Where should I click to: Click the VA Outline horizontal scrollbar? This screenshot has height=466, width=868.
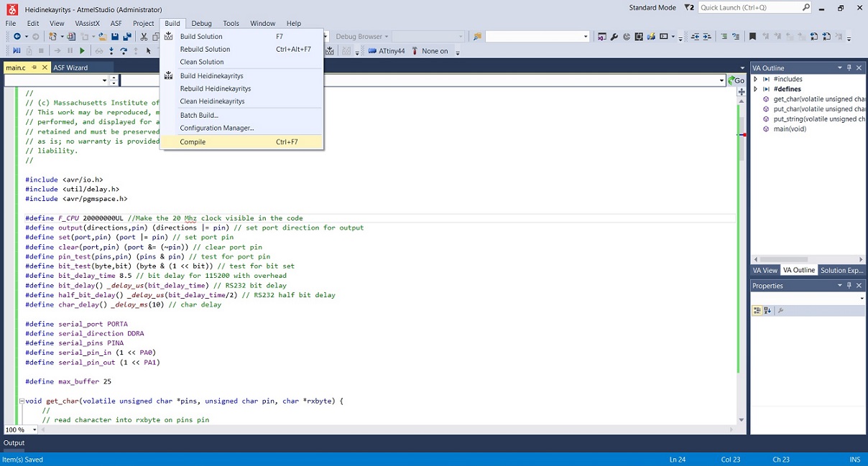(x=782, y=259)
